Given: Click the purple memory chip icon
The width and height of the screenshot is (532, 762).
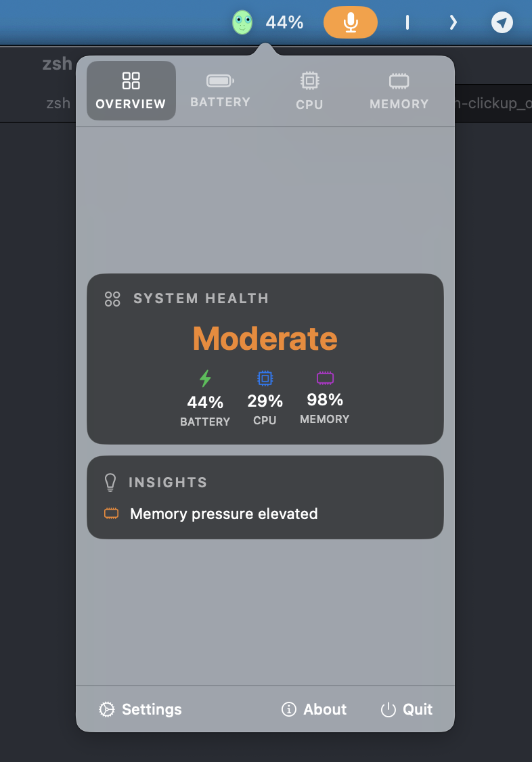Looking at the screenshot, I should (325, 378).
